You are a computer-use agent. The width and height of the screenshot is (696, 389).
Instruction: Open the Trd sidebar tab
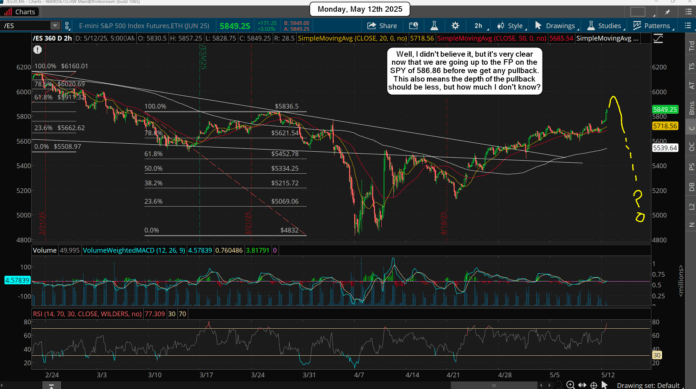pyautogui.click(x=691, y=45)
